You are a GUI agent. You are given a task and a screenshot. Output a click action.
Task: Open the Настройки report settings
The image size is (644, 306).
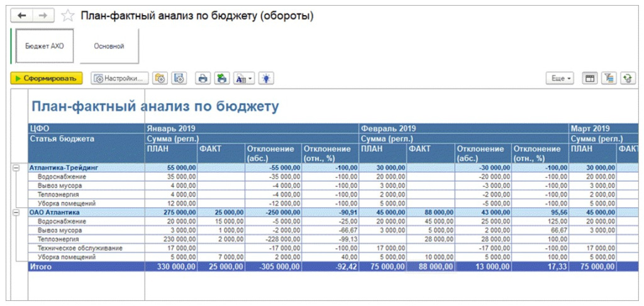pos(120,79)
